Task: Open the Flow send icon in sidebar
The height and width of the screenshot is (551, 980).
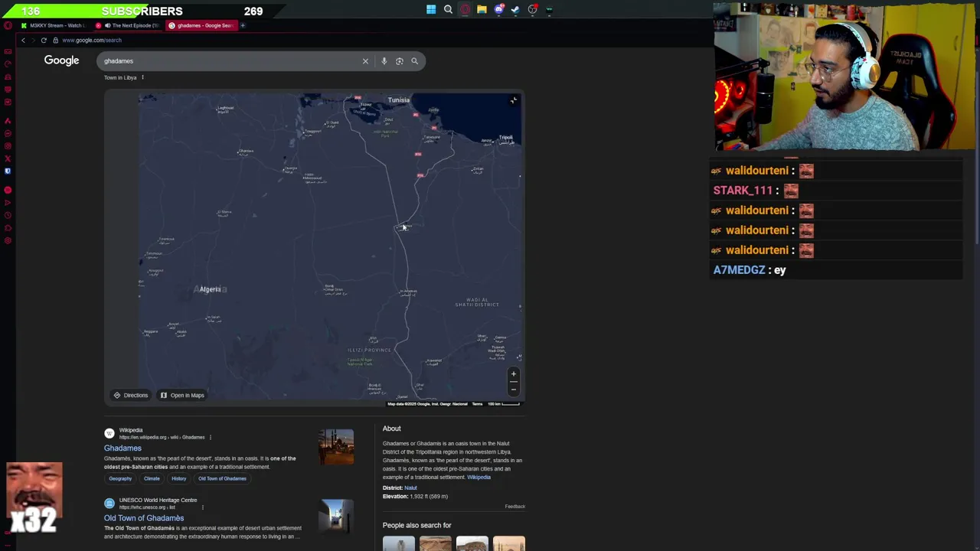Action: point(8,203)
